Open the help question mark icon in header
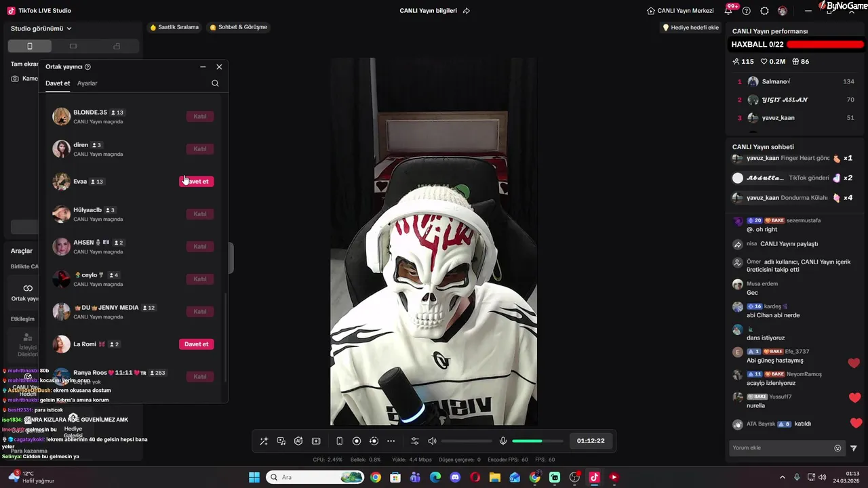Viewport: 868px width, 488px height. [x=747, y=11]
